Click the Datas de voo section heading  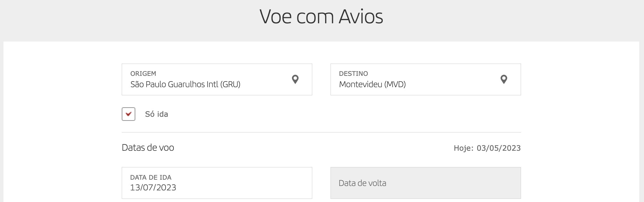pos(148,148)
